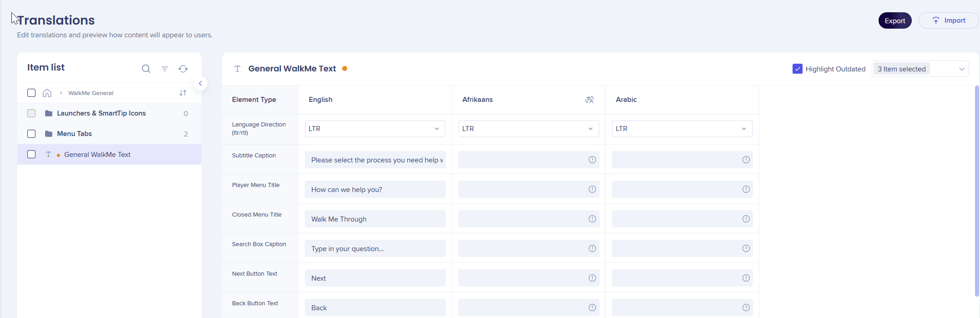Click the Import button

point(949,20)
